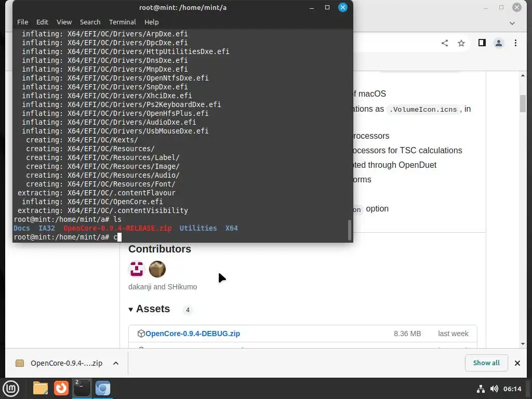Open the network tray icon
The image size is (532, 399).
tap(481, 389)
